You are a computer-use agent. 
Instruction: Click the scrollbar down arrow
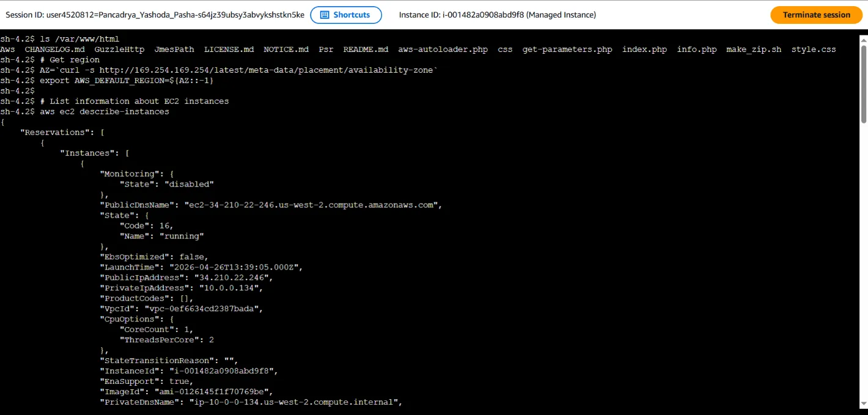[x=864, y=403]
